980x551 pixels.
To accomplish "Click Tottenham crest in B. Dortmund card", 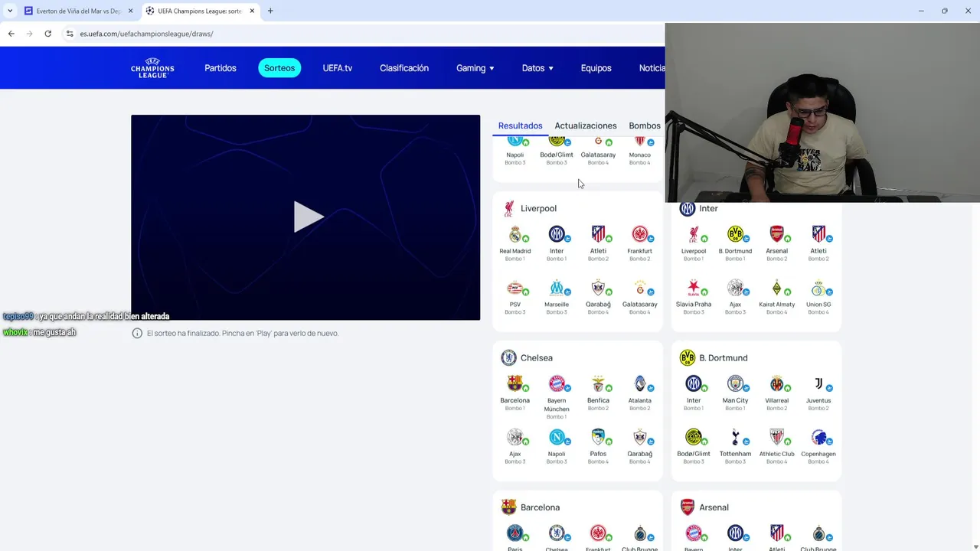I will coord(735,437).
